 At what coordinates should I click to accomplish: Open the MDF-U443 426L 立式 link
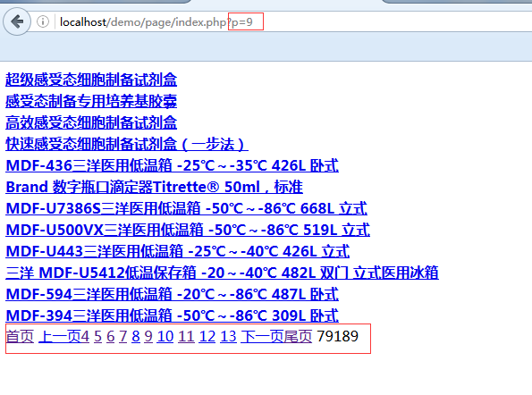click(x=177, y=251)
